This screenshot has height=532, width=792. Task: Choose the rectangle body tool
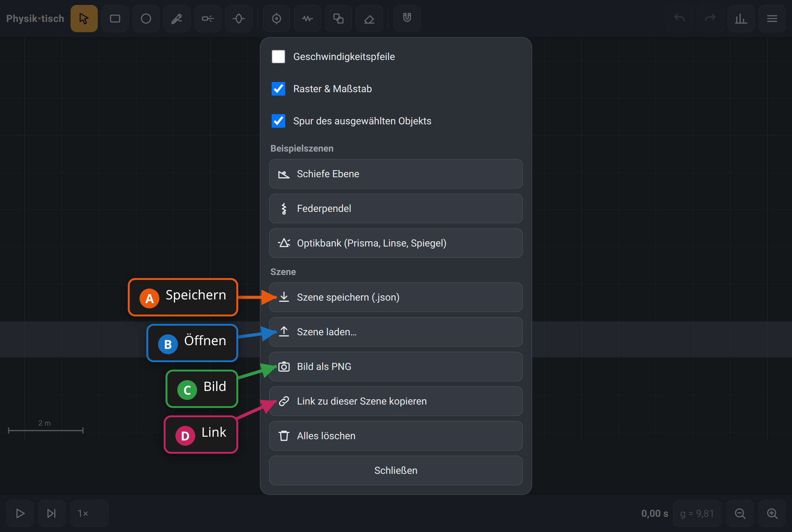coord(115,19)
